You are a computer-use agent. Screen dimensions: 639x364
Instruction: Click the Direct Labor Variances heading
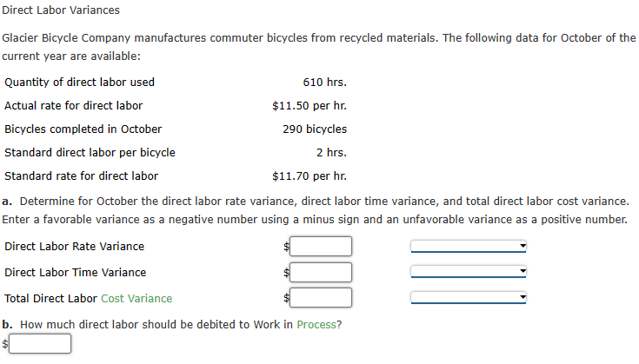62,10
